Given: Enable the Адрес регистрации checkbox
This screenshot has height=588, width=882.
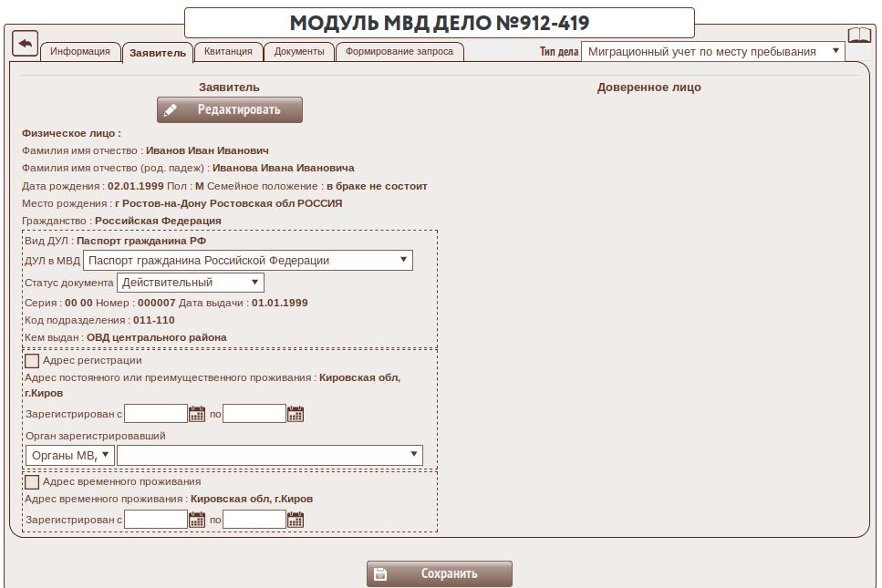Looking at the screenshot, I should [x=32, y=361].
